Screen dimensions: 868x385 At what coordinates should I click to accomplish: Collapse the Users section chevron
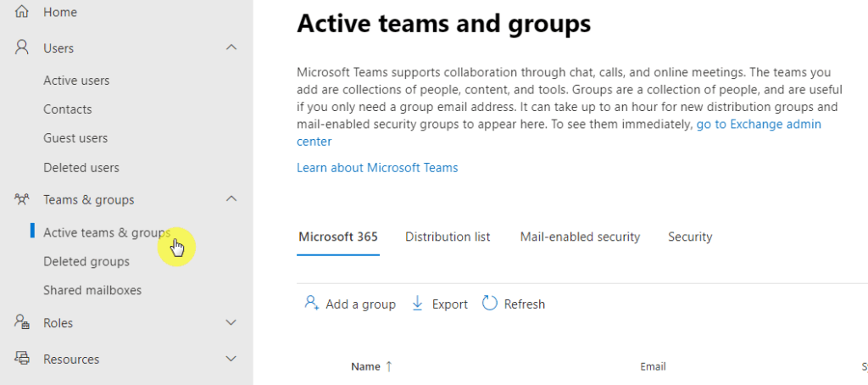[232, 47]
